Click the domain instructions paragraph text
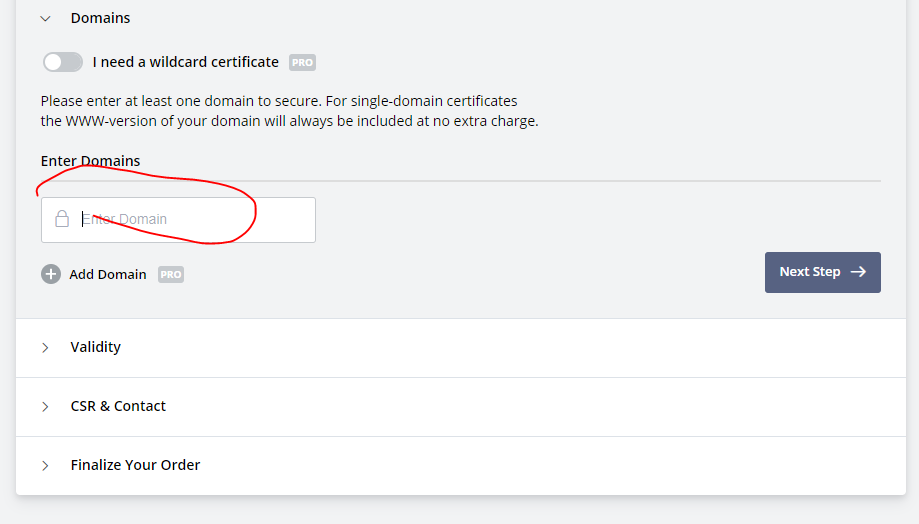 [x=290, y=111]
